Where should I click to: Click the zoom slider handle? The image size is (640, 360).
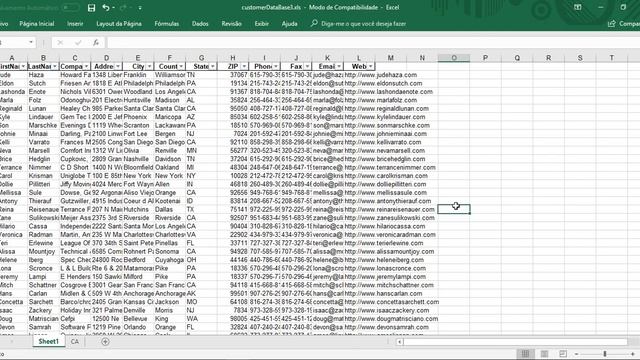(605, 354)
